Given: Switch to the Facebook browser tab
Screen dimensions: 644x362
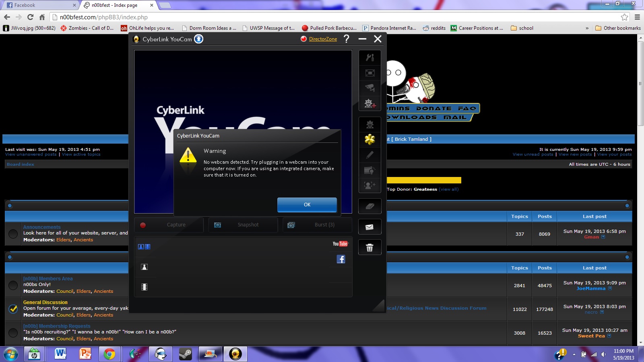Looking at the screenshot, I should 40,5.
